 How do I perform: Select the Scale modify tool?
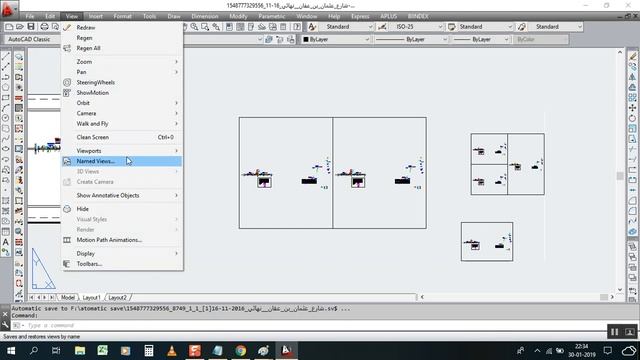632,129
